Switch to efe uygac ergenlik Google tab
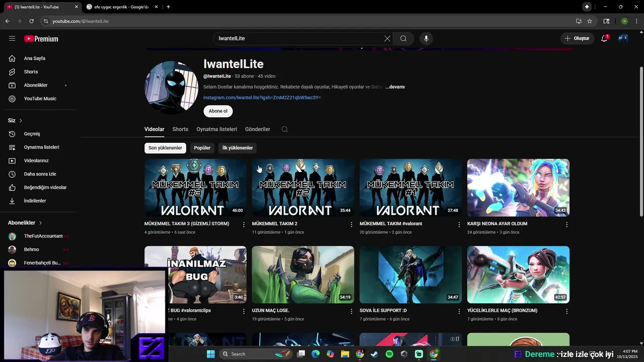 click(x=122, y=7)
